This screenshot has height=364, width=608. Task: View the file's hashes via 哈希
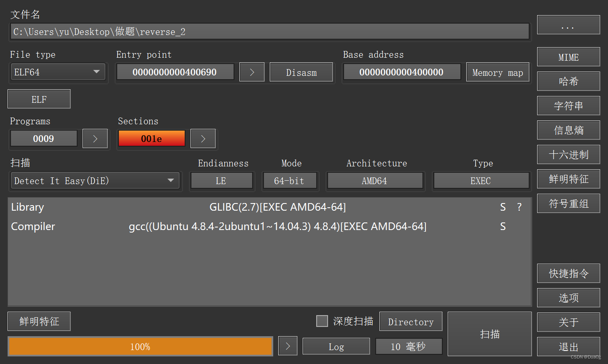pyautogui.click(x=568, y=81)
